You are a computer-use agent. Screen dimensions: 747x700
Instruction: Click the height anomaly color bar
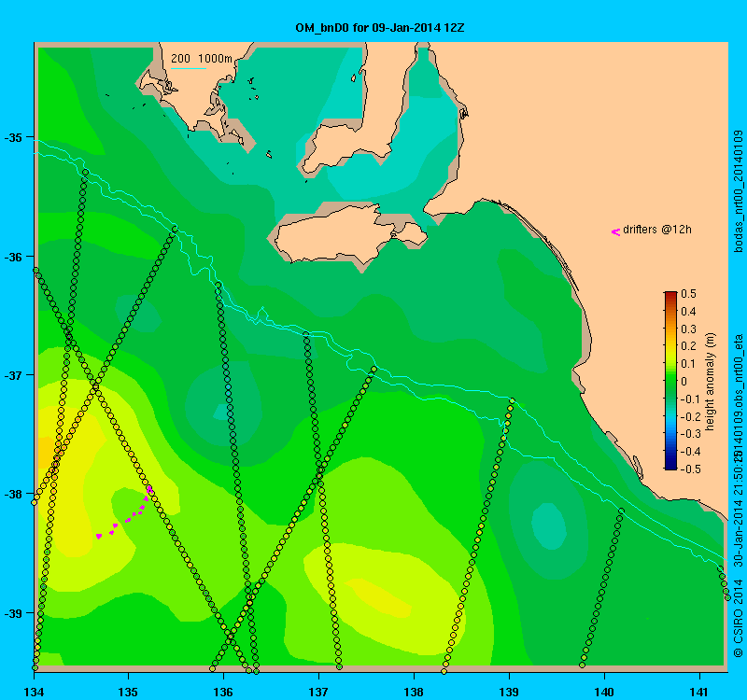click(x=670, y=381)
